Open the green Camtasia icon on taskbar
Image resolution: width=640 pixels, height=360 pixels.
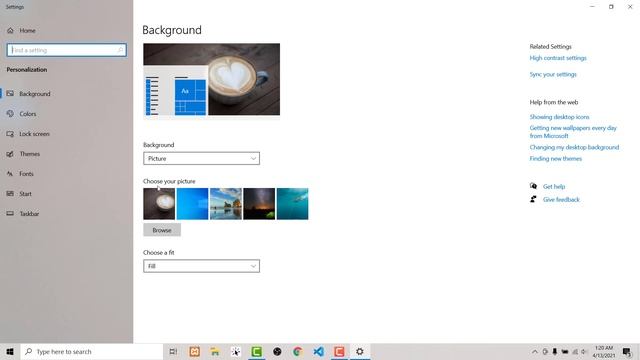click(x=256, y=351)
